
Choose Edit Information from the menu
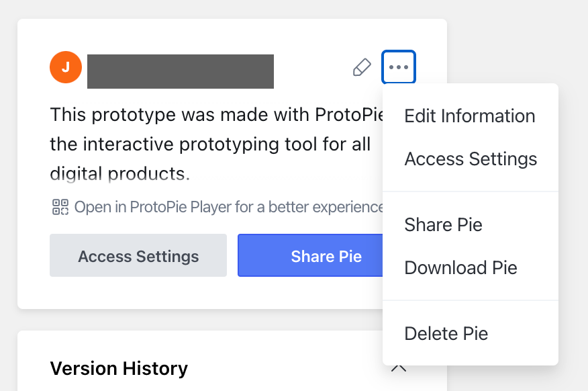click(469, 116)
